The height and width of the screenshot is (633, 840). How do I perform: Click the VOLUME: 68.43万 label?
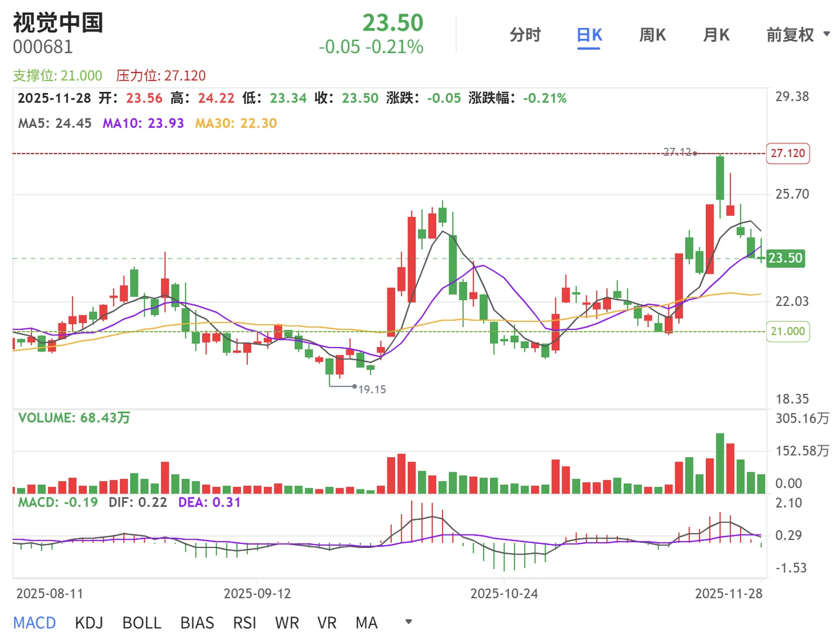pos(74,418)
